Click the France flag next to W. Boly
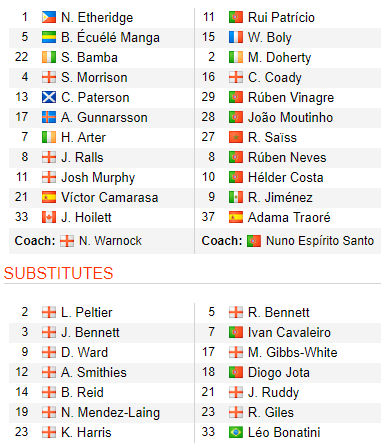 pos(236,37)
